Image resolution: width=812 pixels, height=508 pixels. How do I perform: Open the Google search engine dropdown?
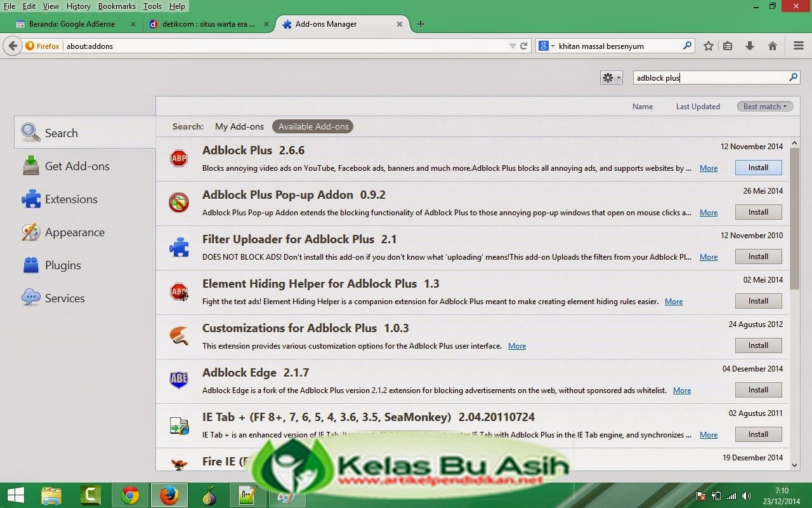coord(546,46)
